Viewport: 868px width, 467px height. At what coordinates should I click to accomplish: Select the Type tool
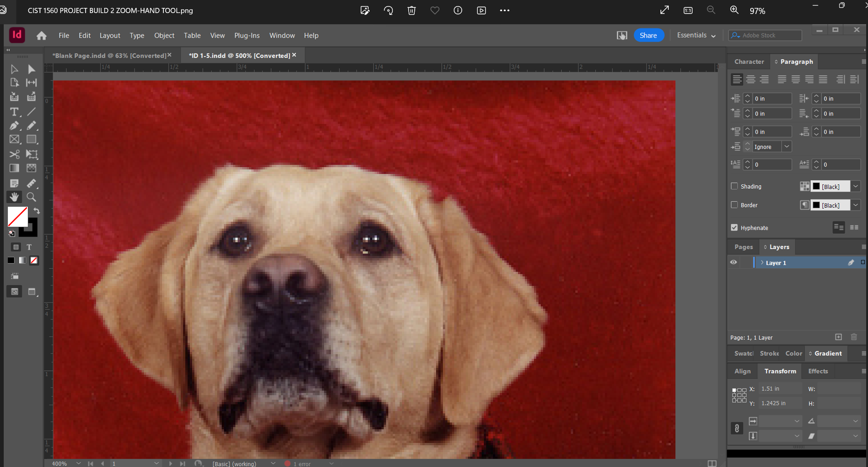click(x=14, y=112)
